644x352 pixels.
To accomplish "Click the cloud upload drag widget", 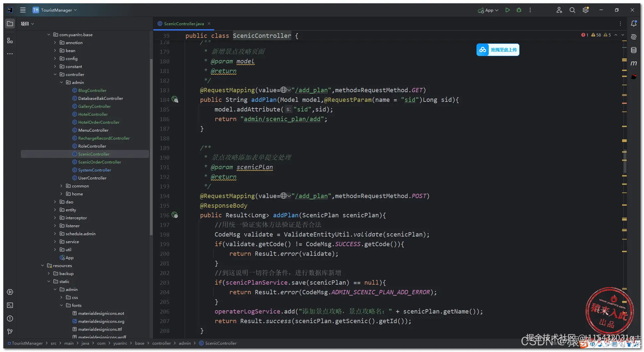I will (x=498, y=50).
